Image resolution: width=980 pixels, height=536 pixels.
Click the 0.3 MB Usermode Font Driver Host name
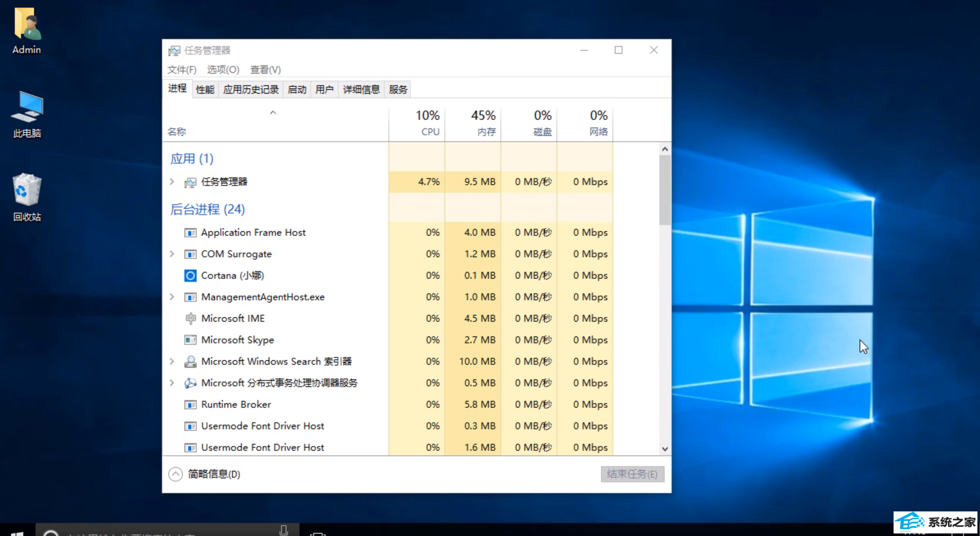tap(262, 426)
